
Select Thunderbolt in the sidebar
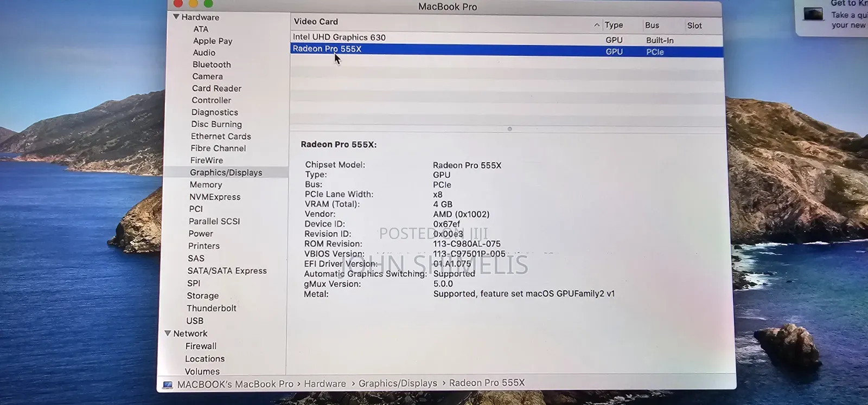tap(212, 308)
